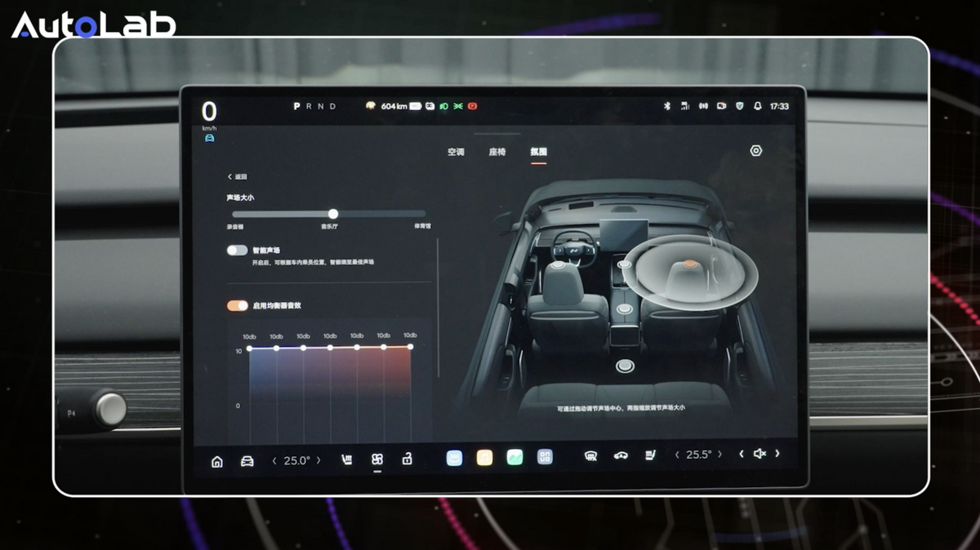Click the 声场大小 slider handle
The image size is (980, 550).
[x=333, y=214]
